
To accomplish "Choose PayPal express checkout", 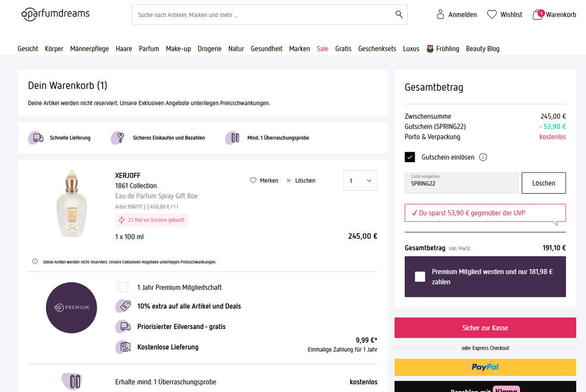I will (485, 367).
